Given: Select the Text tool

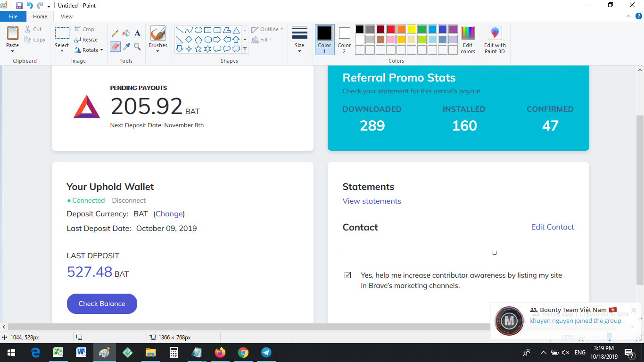Looking at the screenshot, I should (x=137, y=33).
